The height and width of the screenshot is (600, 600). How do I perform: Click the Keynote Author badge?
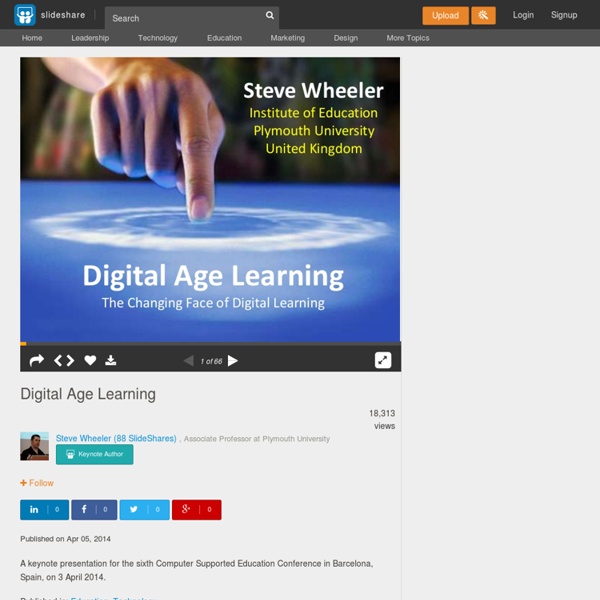[95, 454]
